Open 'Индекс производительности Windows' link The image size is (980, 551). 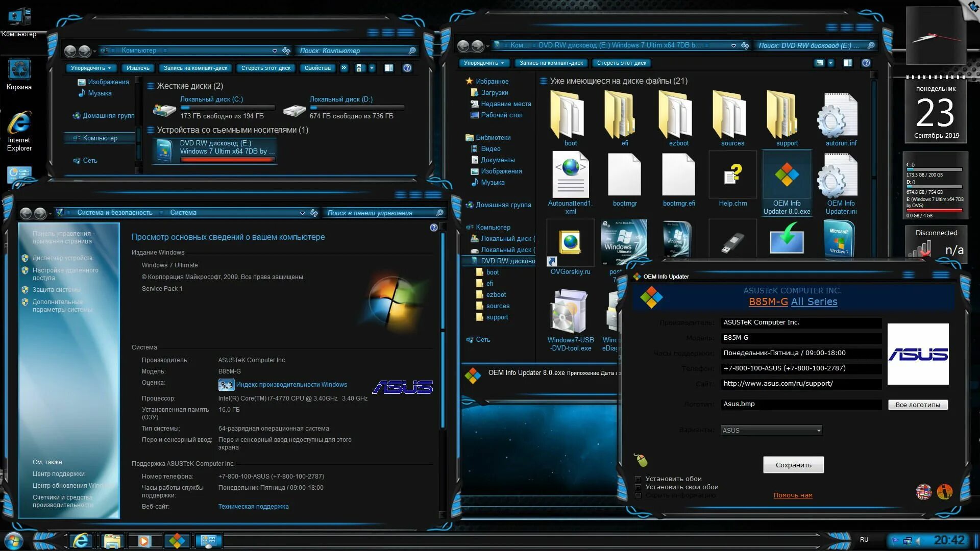click(x=291, y=385)
